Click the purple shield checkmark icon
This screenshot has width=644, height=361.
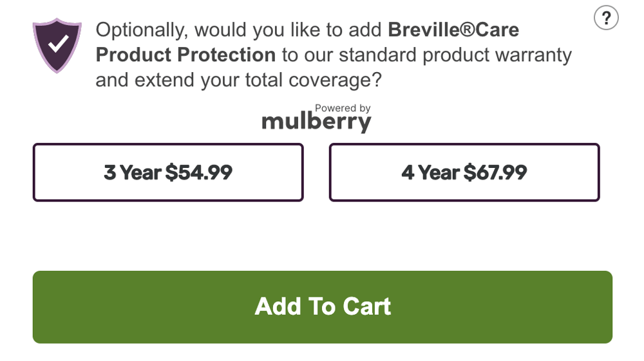pos(57,44)
